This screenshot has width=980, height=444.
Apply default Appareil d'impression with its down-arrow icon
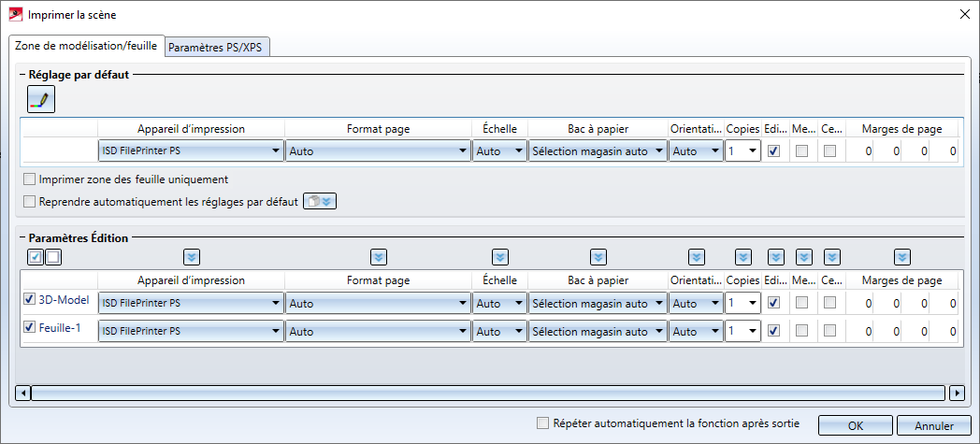click(191, 257)
